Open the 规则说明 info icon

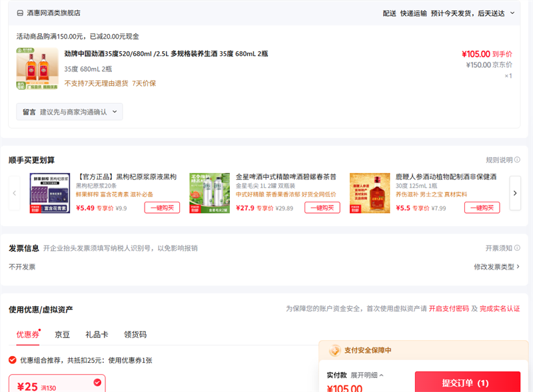517,160
